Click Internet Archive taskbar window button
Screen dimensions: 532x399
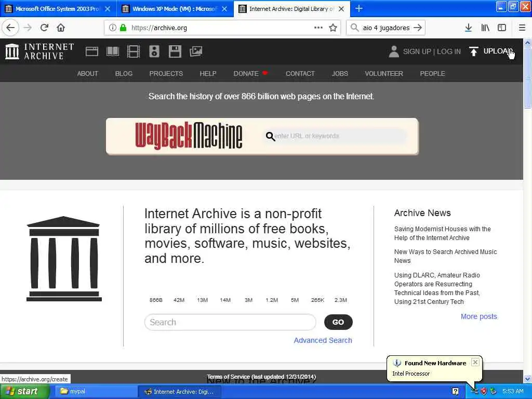click(179, 392)
